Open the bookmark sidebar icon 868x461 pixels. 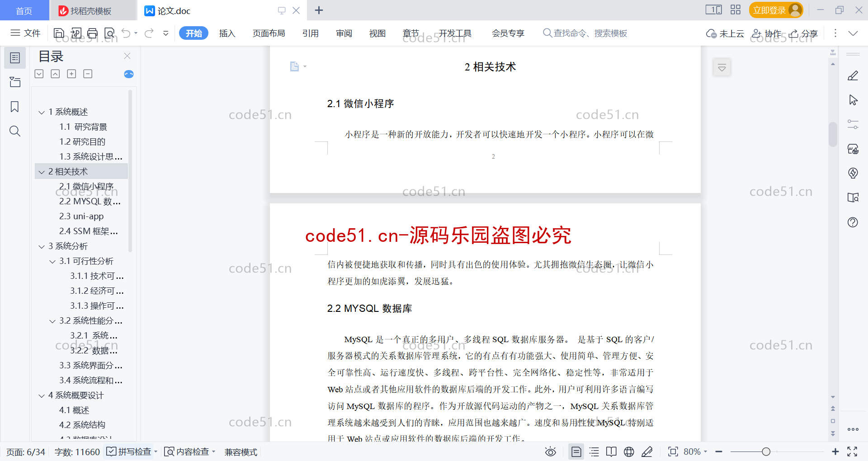click(15, 107)
